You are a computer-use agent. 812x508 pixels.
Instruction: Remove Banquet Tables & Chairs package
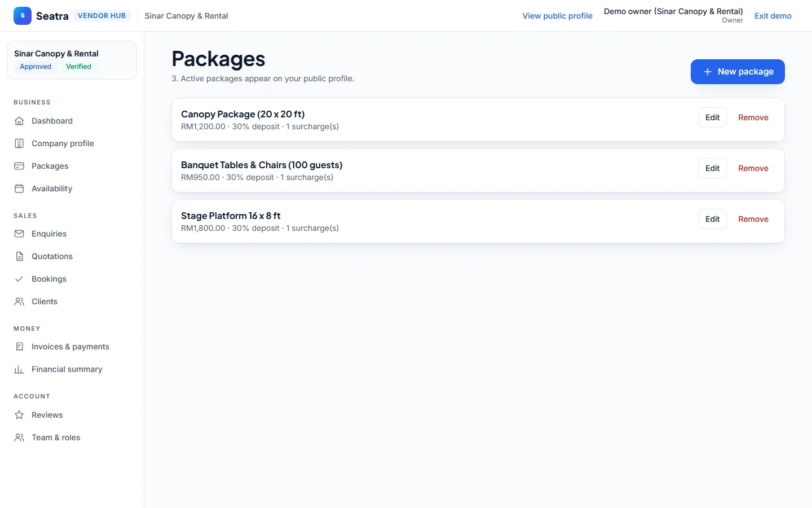pyautogui.click(x=753, y=168)
